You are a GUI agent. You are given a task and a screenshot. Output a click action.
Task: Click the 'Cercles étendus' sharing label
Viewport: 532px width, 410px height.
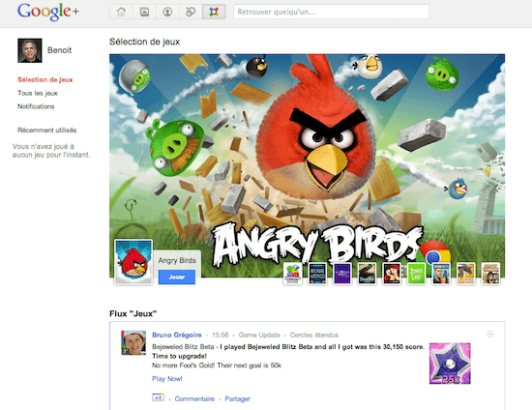(x=314, y=335)
